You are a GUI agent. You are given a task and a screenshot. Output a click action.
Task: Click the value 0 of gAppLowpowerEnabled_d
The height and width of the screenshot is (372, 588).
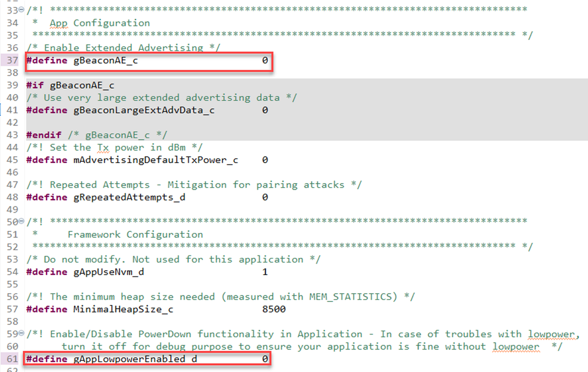[265, 359]
